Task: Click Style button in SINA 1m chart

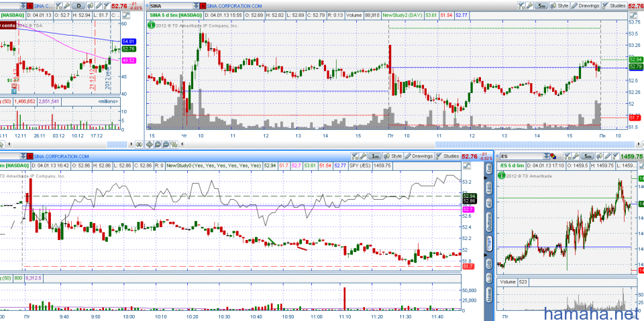Action: pos(392,156)
